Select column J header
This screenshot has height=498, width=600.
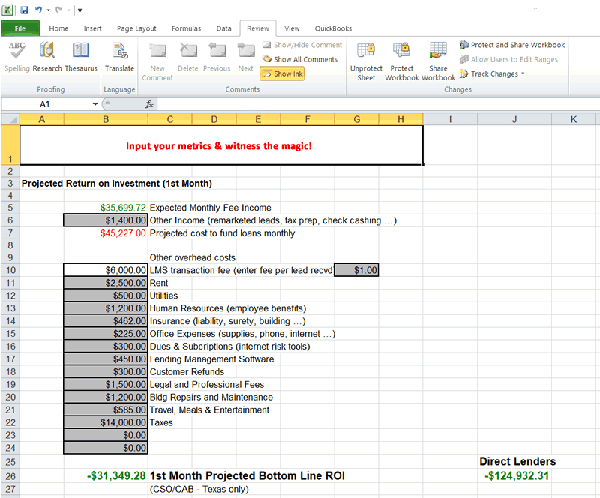tap(515, 119)
